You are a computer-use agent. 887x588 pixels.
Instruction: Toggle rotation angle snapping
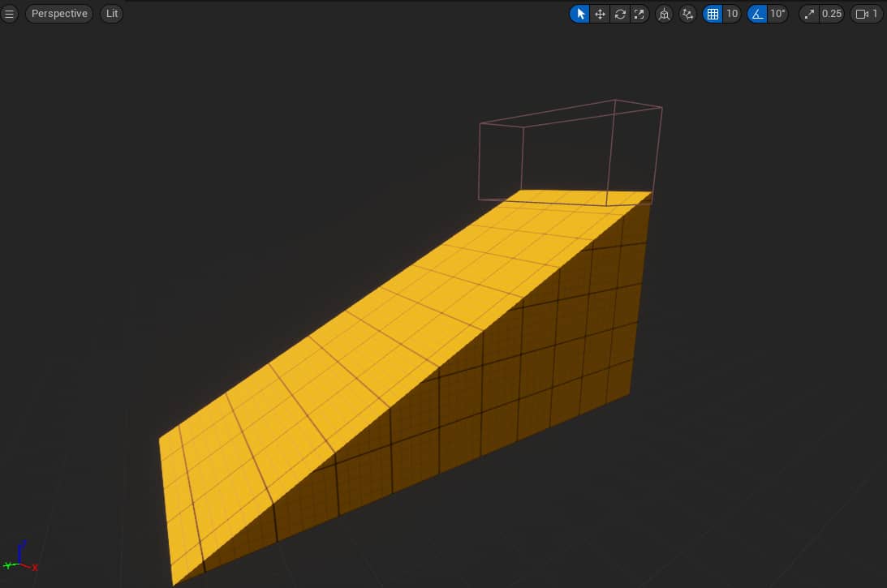757,14
